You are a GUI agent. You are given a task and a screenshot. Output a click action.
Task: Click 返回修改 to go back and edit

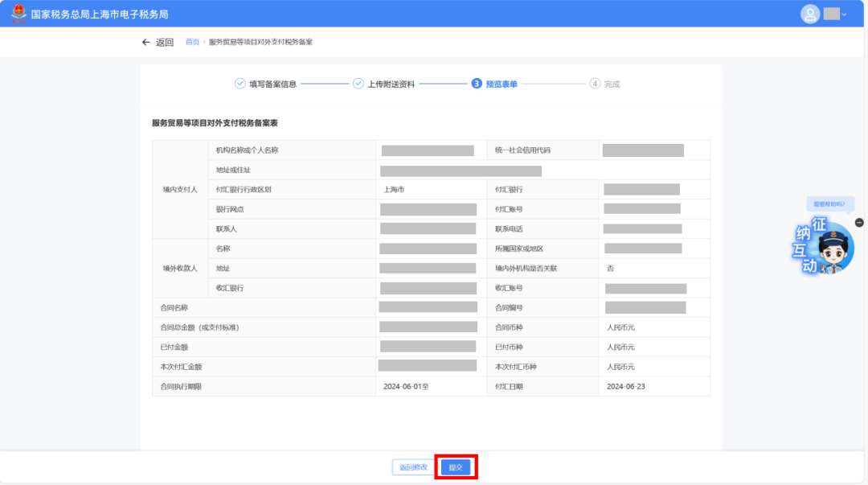pos(412,467)
